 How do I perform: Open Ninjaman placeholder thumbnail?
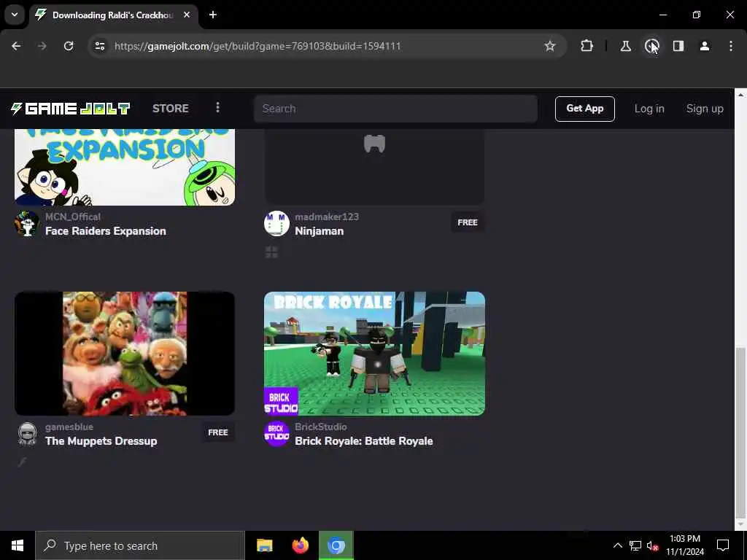pyautogui.click(x=374, y=167)
